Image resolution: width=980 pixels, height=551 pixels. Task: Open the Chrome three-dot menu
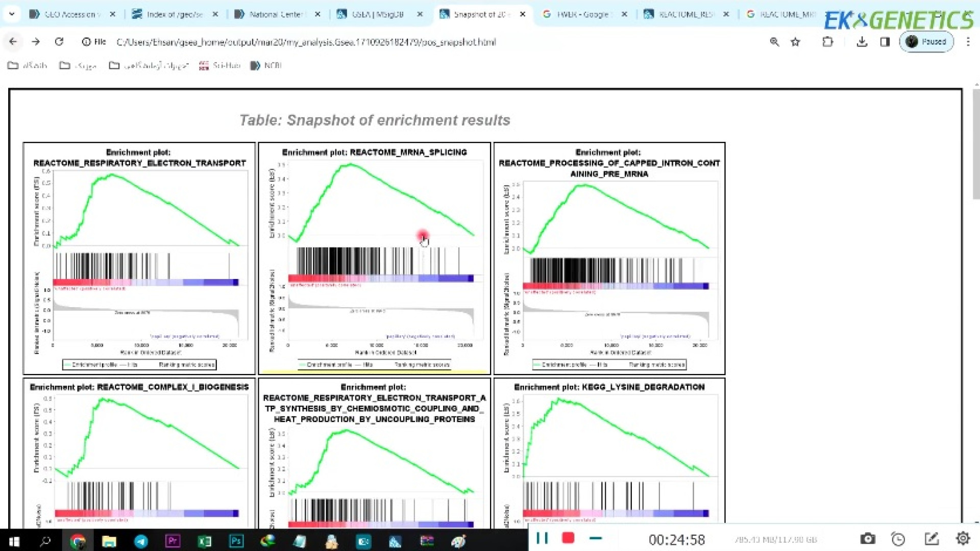pos(968,42)
